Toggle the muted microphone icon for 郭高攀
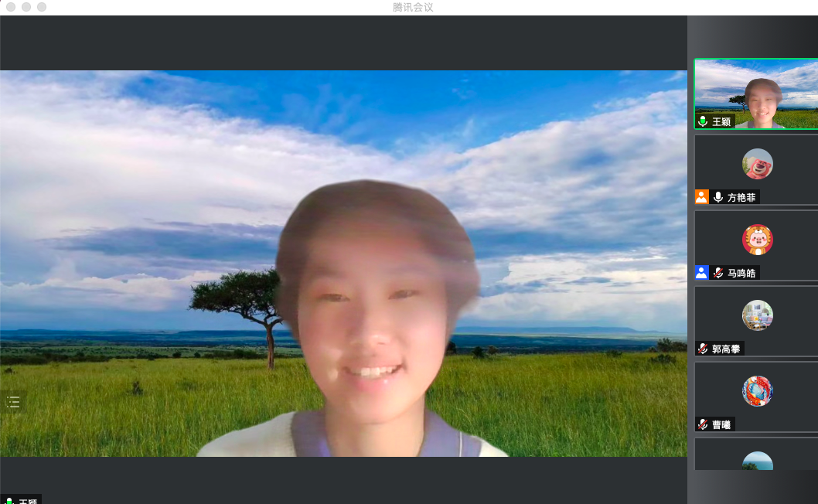The height and width of the screenshot is (504, 818). [703, 349]
